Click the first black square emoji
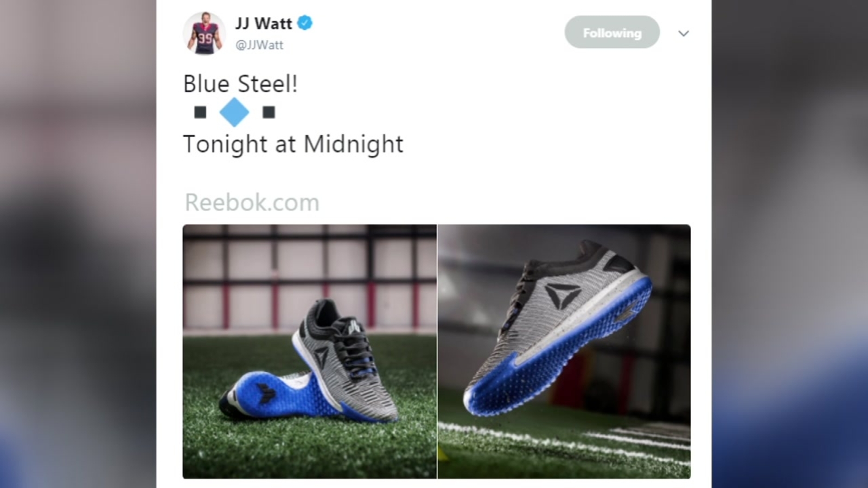 coord(200,112)
